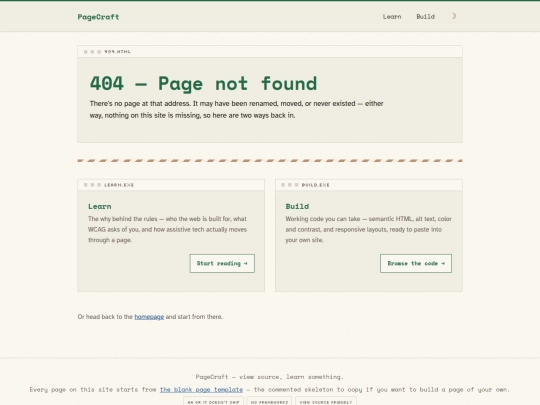
Task: Click the PageCraft logo in header
Action: 98,17
